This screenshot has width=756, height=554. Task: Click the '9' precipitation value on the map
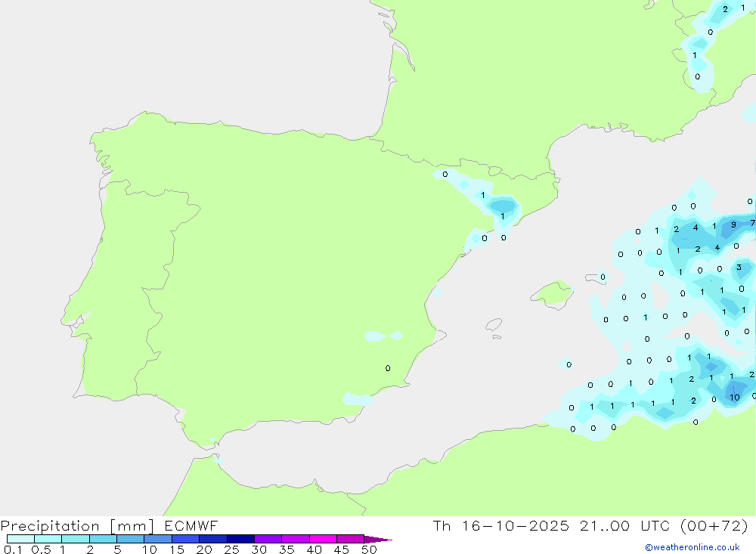point(733,224)
